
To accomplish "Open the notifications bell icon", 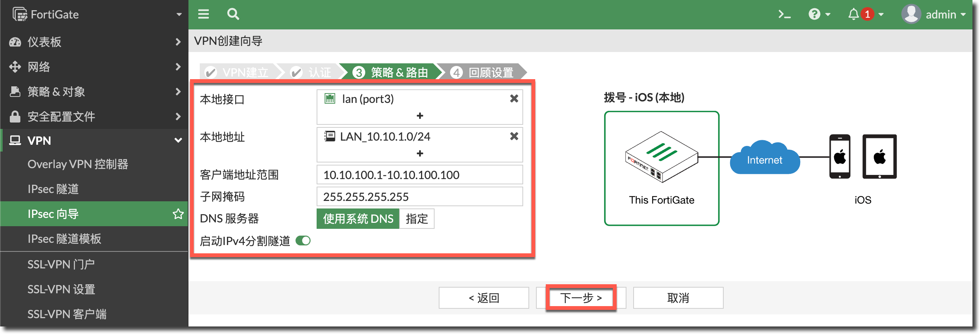I will pyautogui.click(x=853, y=14).
